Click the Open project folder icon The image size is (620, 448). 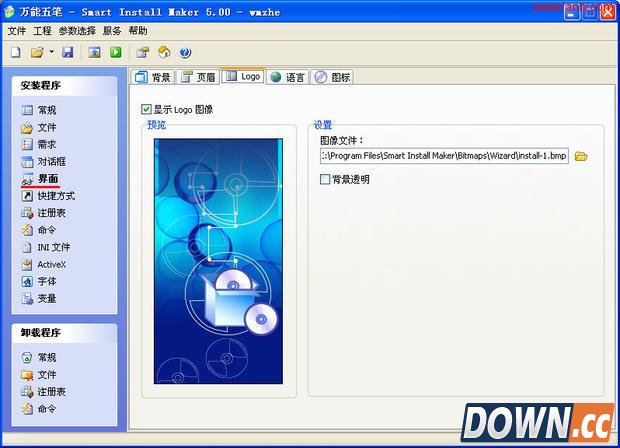pyautogui.click(x=37, y=52)
